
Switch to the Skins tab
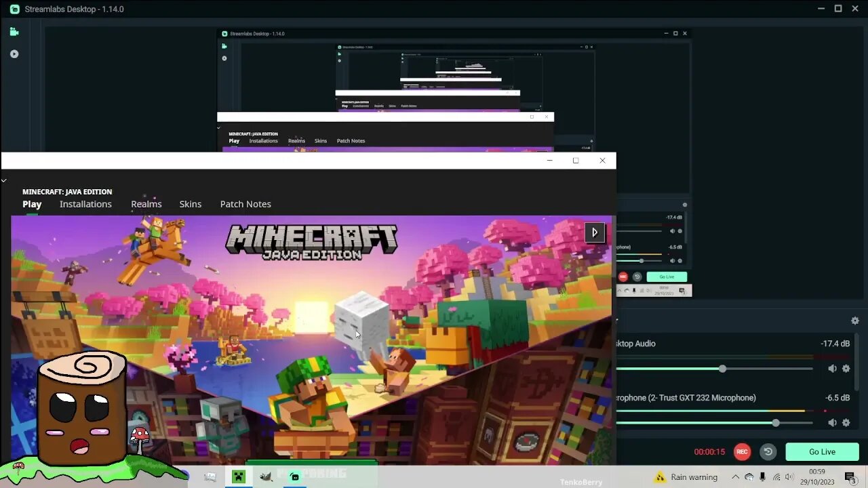pos(191,204)
